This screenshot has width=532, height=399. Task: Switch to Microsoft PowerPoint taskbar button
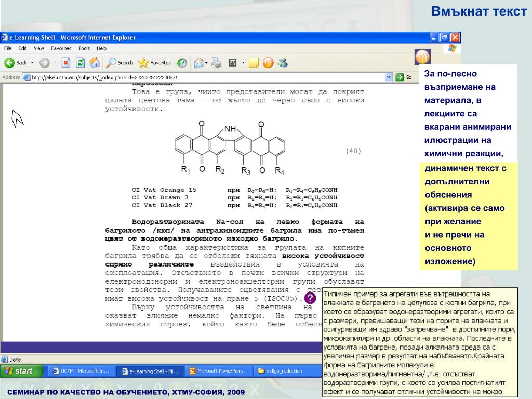tap(219, 371)
